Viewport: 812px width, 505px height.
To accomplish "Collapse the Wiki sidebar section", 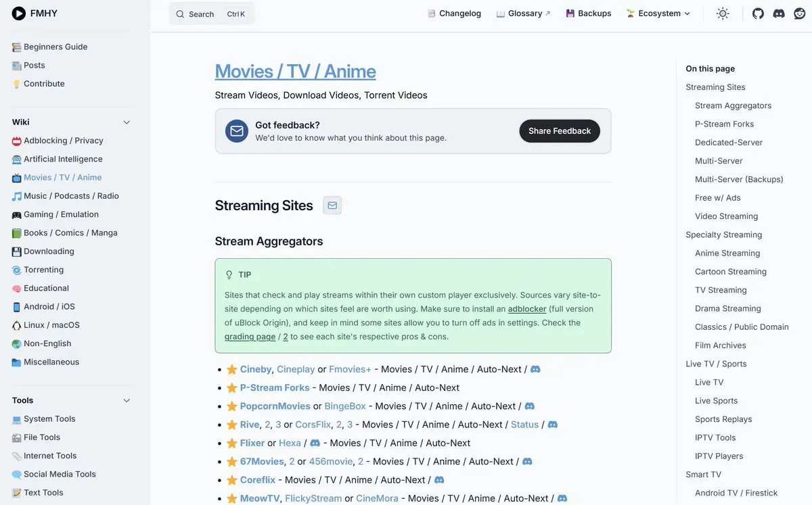I will point(127,122).
